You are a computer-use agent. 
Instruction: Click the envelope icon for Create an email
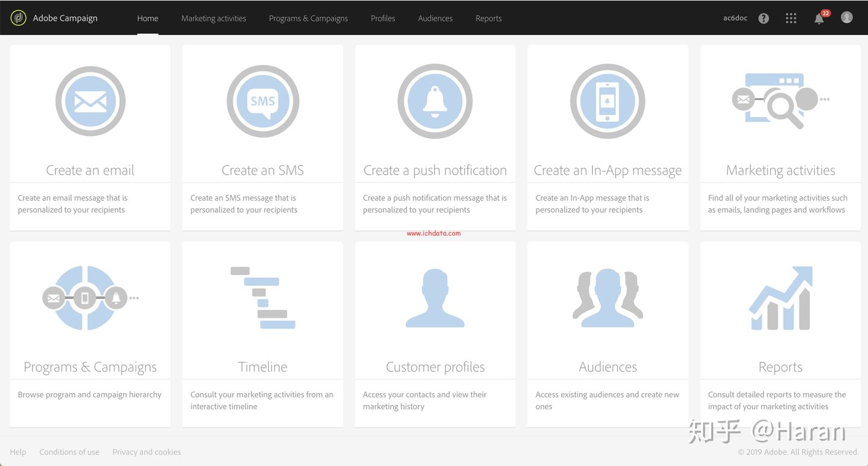[x=90, y=101]
